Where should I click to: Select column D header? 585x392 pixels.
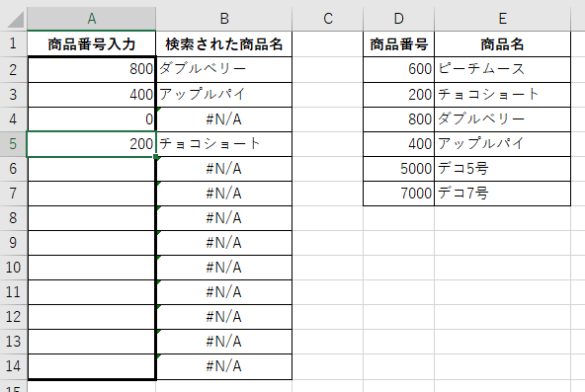tap(398, 18)
